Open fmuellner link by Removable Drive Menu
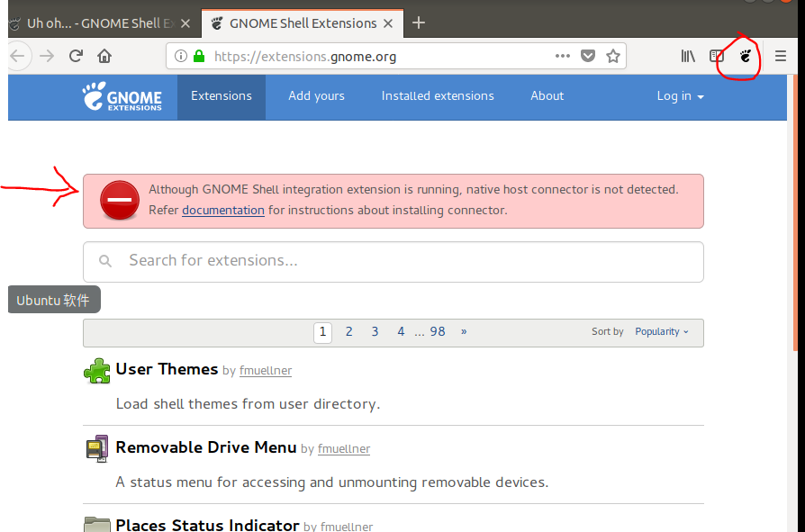Image resolution: width=805 pixels, height=532 pixels. tap(344, 449)
